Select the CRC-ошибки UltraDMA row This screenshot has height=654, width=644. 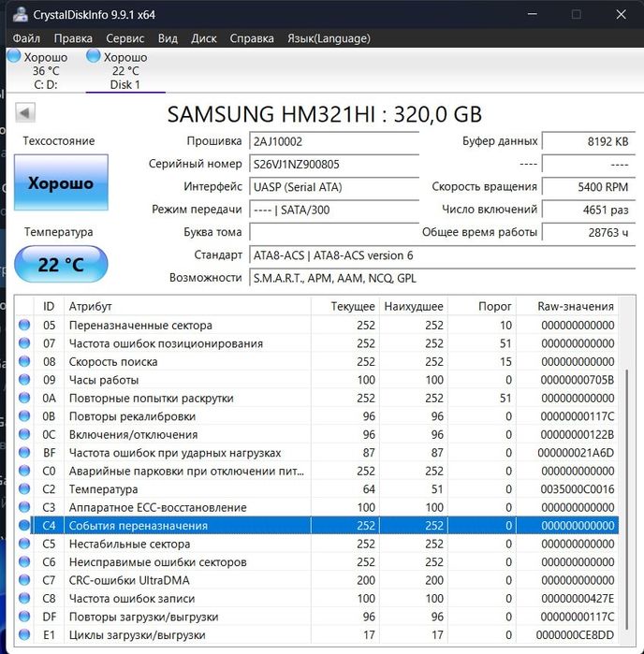tap(316, 580)
